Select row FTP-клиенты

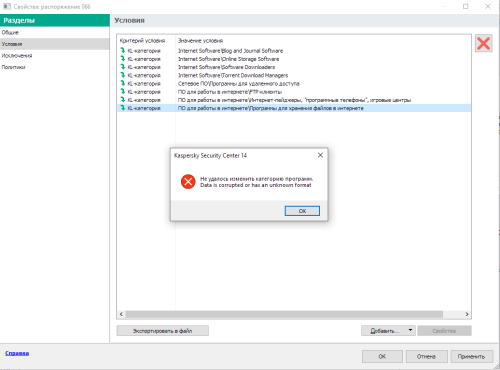[x=294, y=92]
